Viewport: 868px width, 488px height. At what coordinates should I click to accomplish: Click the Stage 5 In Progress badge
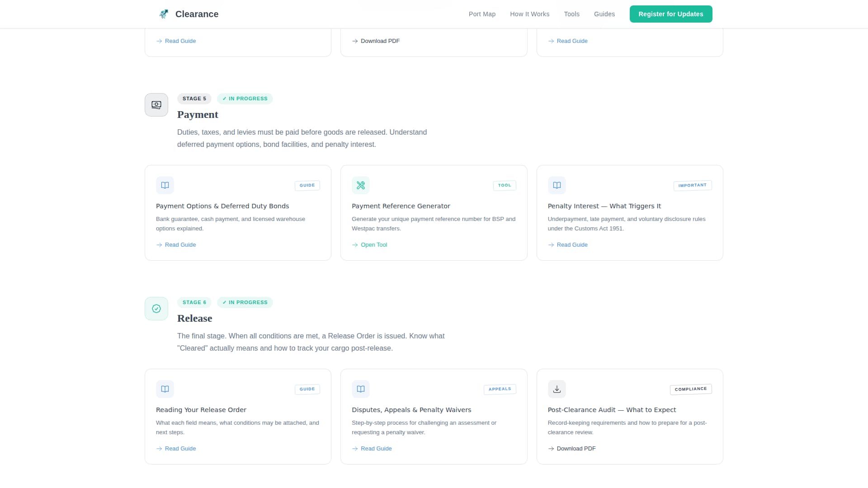click(245, 99)
